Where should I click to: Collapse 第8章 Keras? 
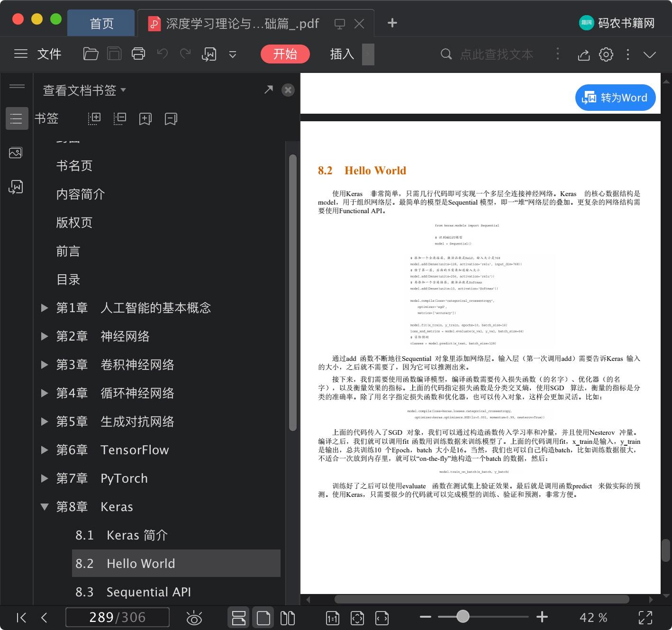[45, 507]
